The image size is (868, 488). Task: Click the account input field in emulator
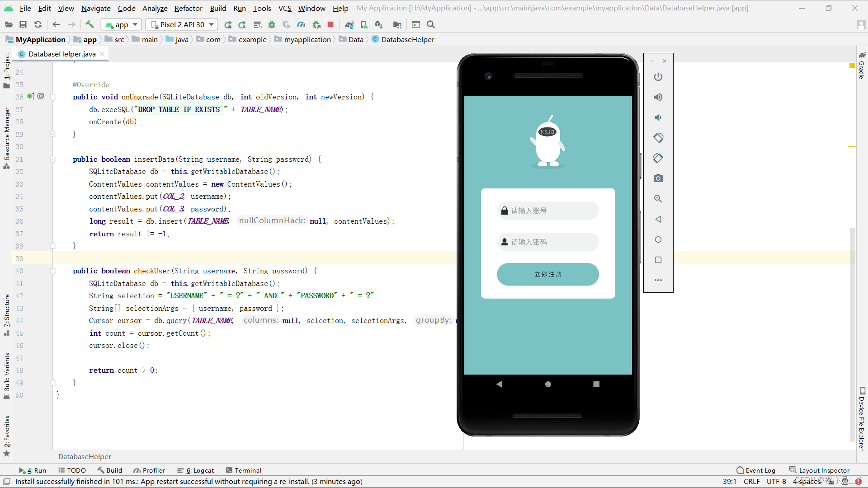click(x=548, y=211)
